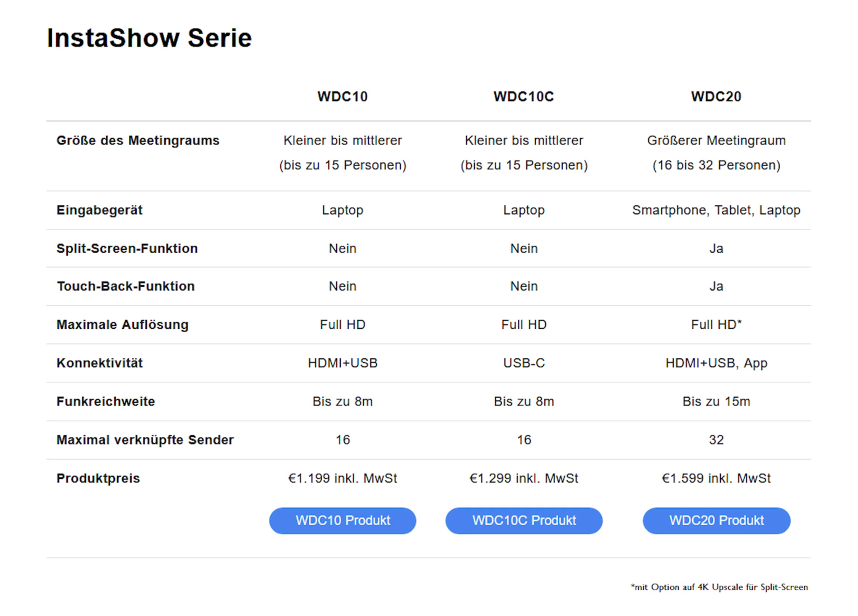
Task: Open the WDC10C Produkt page button
Action: tap(523, 520)
